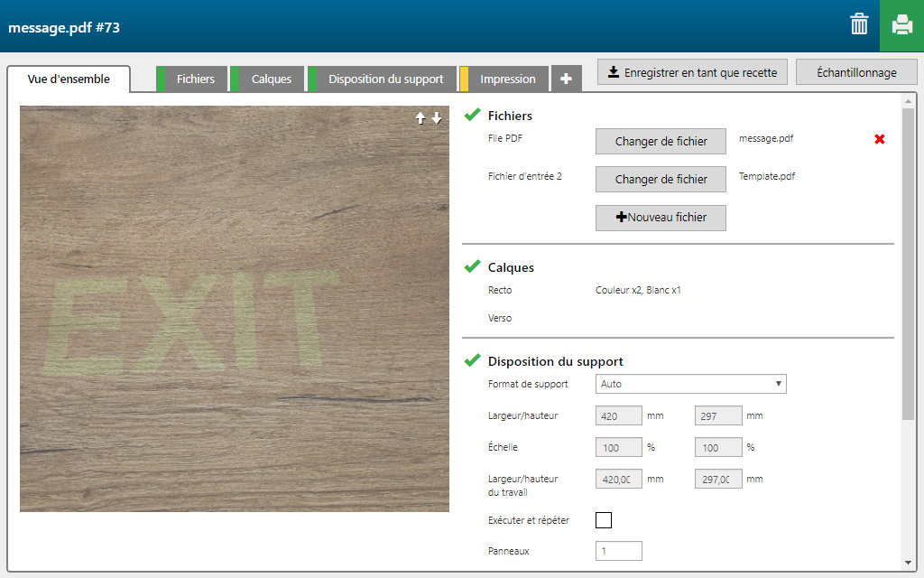Screen dimensions: 924x578
Task: Open the Fichiers tab
Action: tap(191, 79)
